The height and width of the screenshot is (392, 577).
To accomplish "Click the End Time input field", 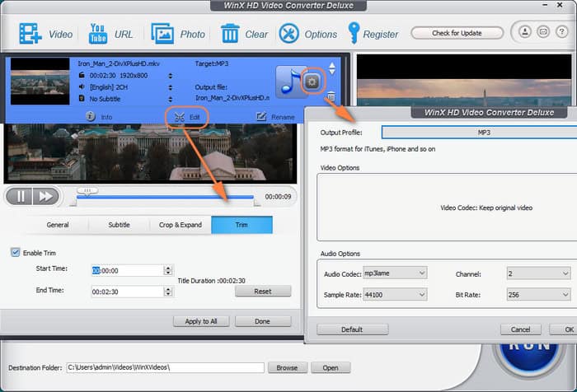I will tap(127, 292).
